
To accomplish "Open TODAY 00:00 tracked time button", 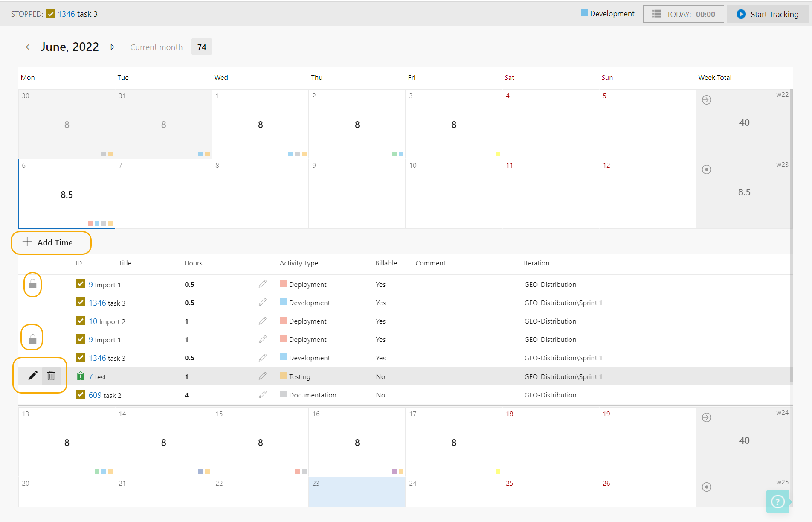I will pyautogui.click(x=683, y=14).
